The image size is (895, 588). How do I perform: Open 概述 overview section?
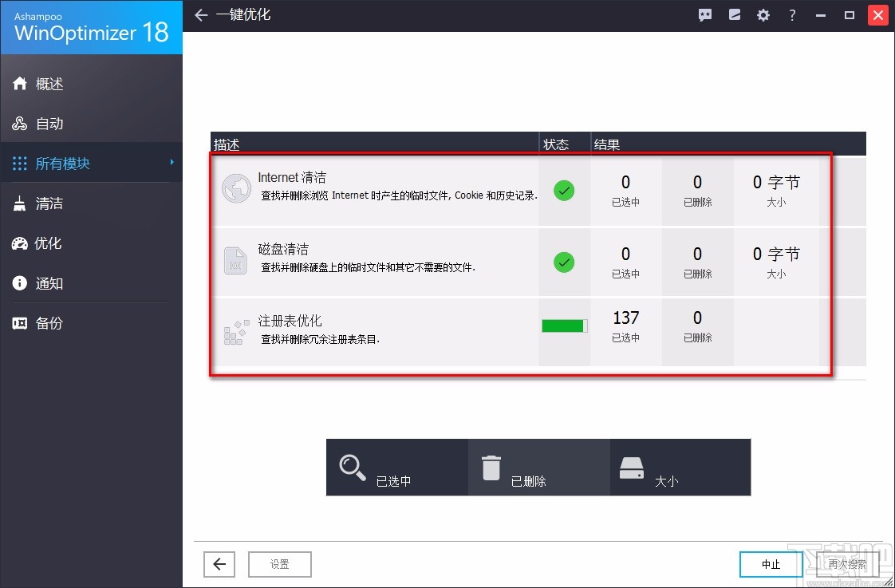(x=91, y=84)
